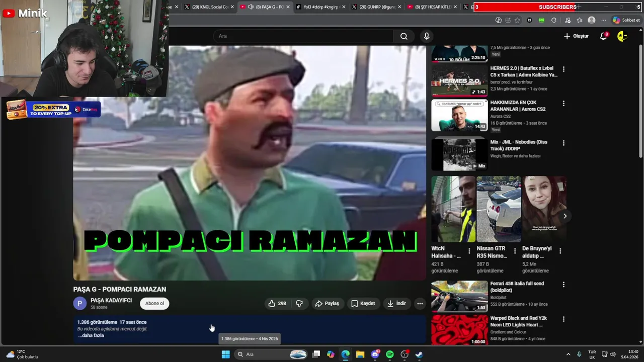Show next Shorts with the right arrow

tap(565, 216)
